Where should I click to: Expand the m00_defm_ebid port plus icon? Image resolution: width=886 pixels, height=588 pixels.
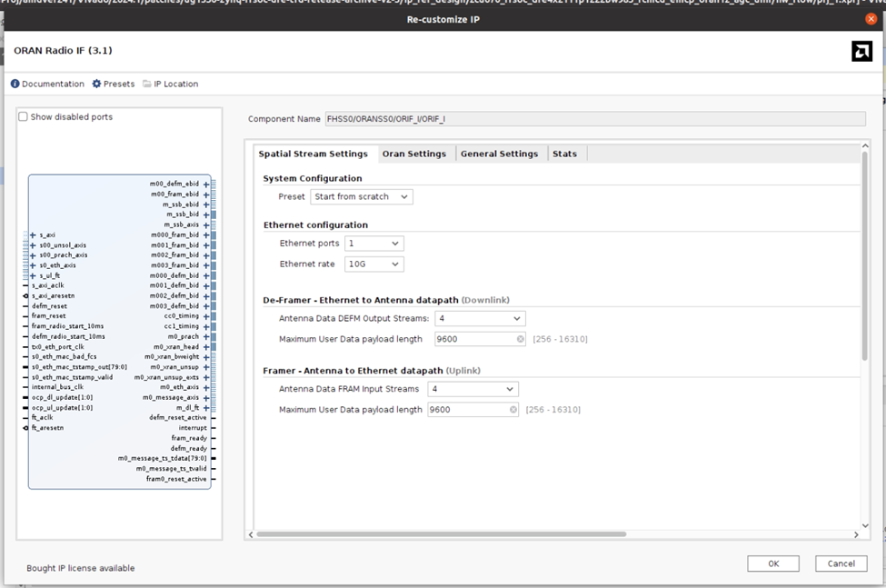(206, 184)
